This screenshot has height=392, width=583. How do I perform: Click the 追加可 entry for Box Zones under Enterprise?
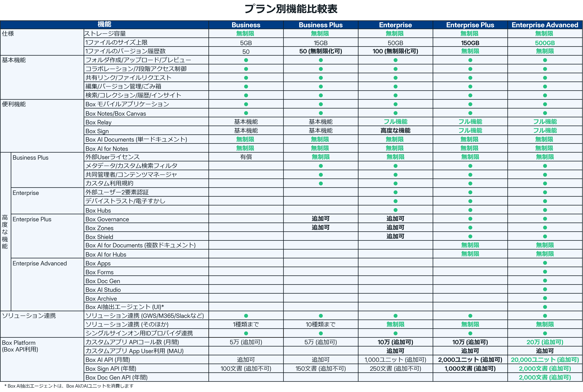[395, 227]
